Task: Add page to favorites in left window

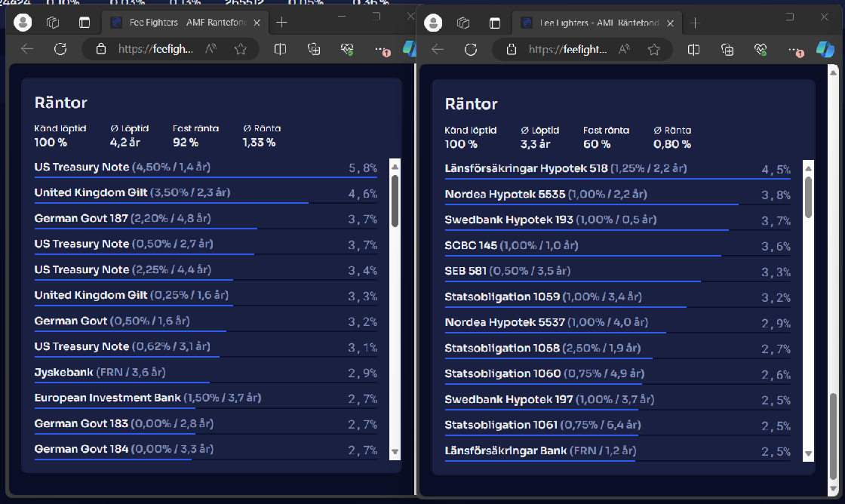Action: (x=241, y=49)
